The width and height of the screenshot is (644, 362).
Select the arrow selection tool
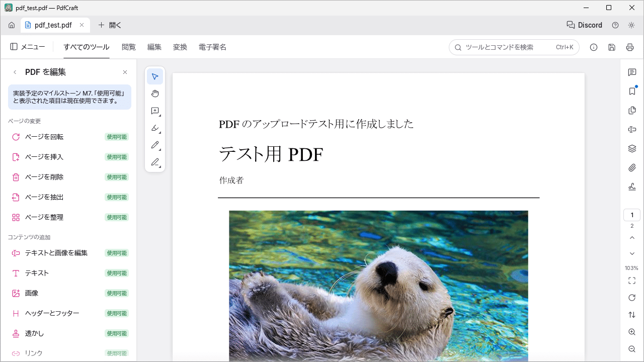(x=155, y=76)
